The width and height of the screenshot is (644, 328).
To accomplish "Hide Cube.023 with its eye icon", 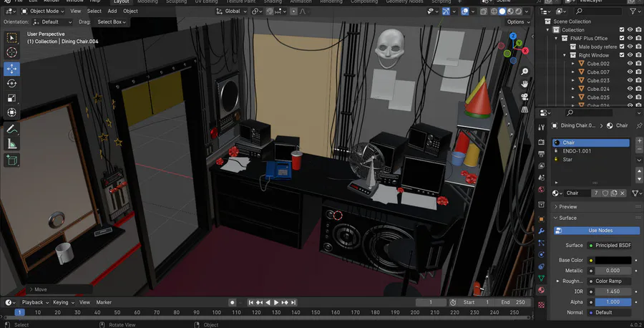I will point(630,80).
